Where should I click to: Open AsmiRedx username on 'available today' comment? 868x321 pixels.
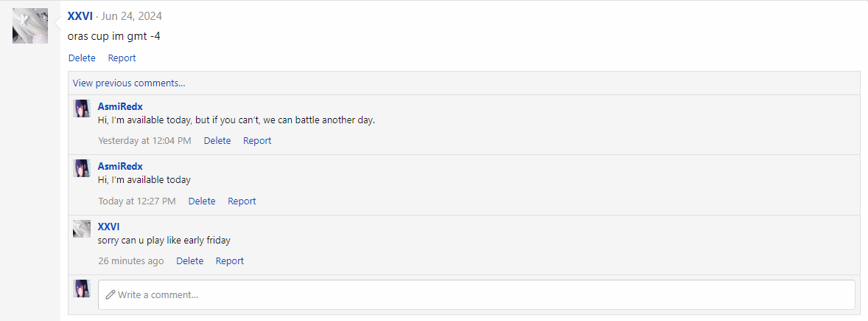tap(120, 167)
